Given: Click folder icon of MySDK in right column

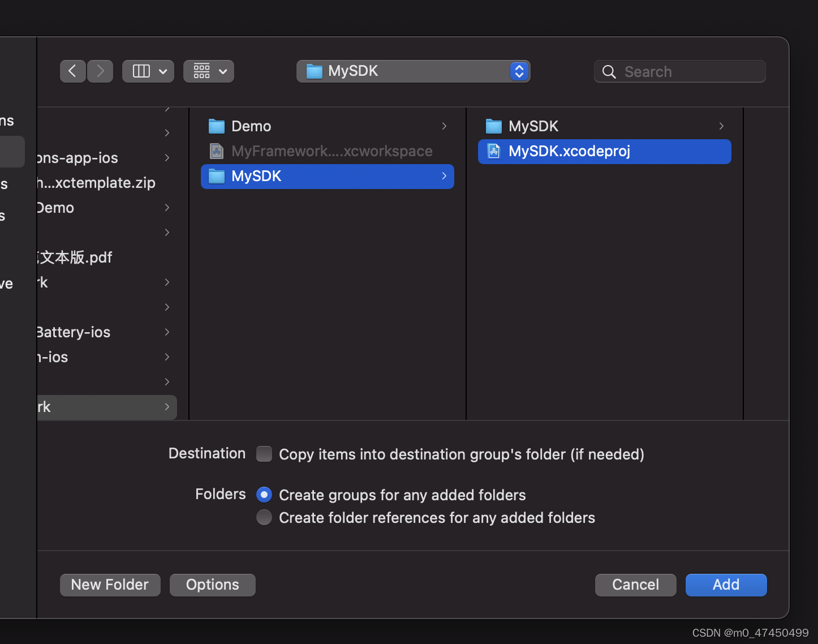Looking at the screenshot, I should pos(494,126).
